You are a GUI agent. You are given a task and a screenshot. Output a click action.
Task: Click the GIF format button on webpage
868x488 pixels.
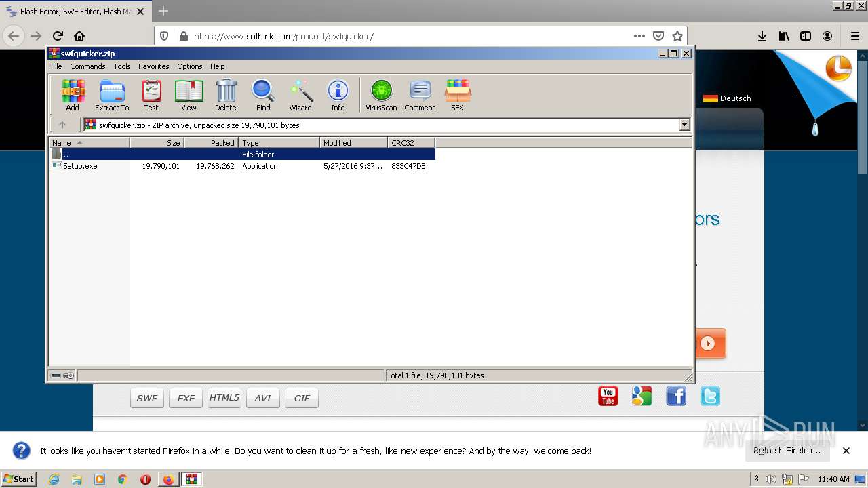[302, 399]
